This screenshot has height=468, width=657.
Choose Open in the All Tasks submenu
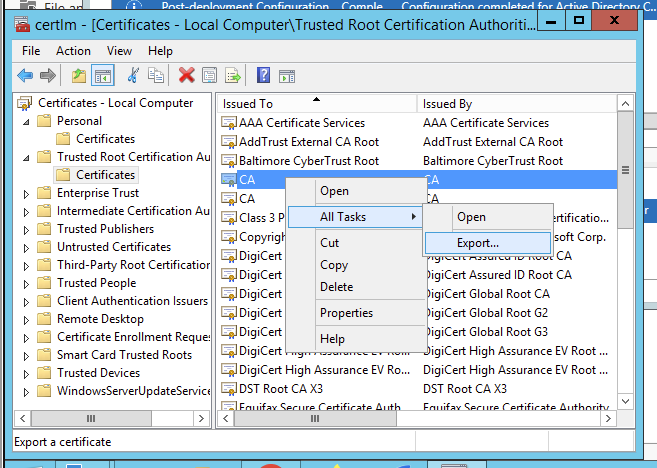click(x=488, y=217)
